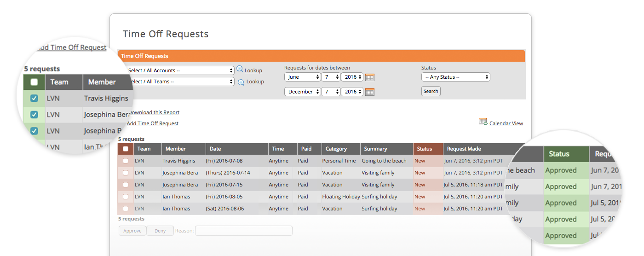Check the box for Ian Thomas 2016-08-06 row
644x256 pixels.
pyautogui.click(x=126, y=209)
